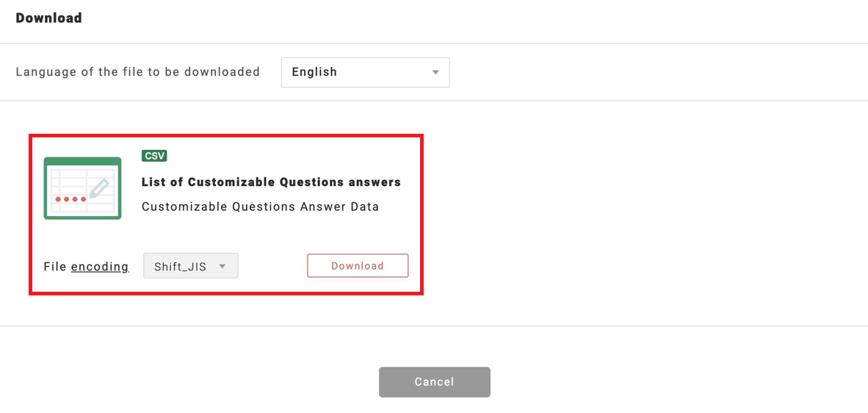
Task: Open the English language dropdown
Action: click(365, 72)
